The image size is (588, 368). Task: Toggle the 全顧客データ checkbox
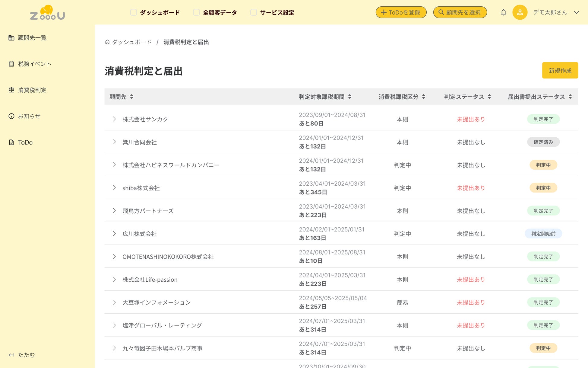[196, 12]
